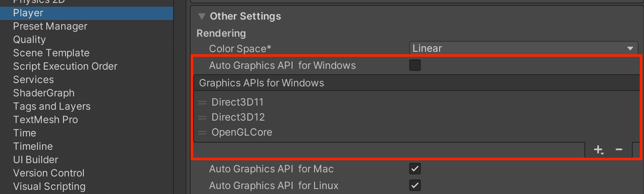Open the TextMesh Pro settings
The height and width of the screenshot is (194, 644).
[x=45, y=120]
